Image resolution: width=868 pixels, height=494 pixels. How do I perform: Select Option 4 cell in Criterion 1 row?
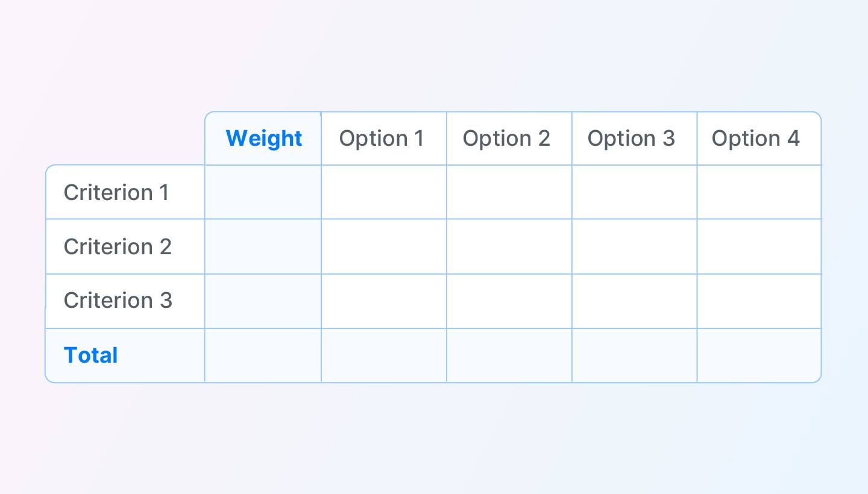(x=759, y=193)
